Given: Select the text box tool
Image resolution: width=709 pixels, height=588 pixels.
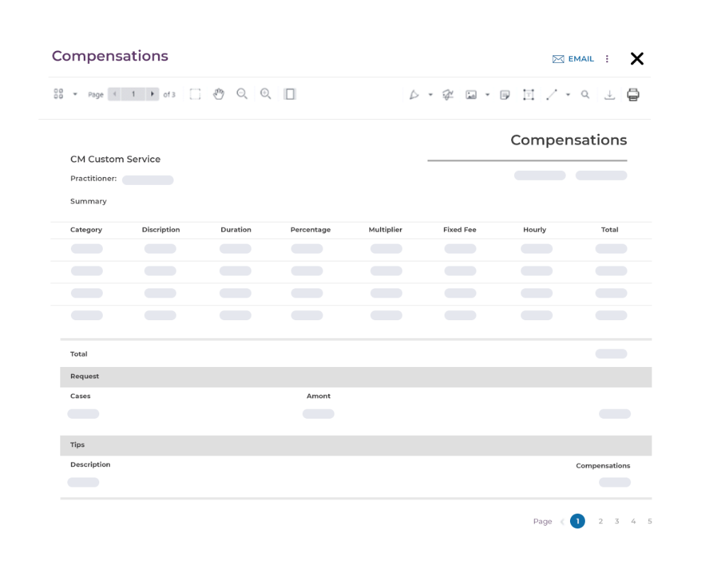Looking at the screenshot, I should pos(528,95).
